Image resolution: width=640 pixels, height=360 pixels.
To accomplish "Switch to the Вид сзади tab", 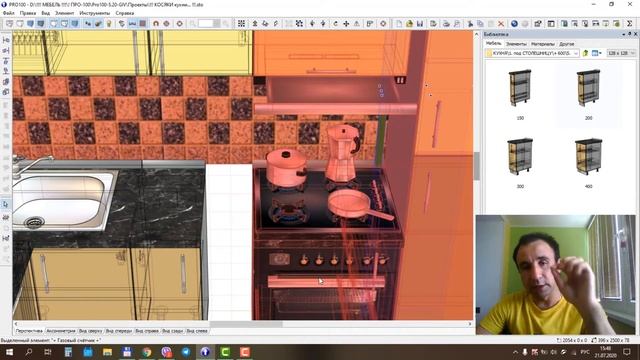I will [172, 331].
